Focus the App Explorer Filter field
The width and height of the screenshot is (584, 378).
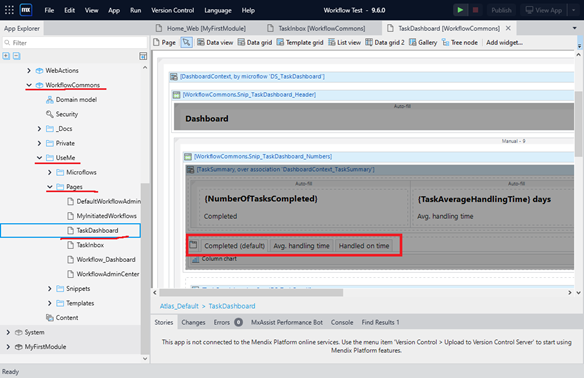[74, 43]
